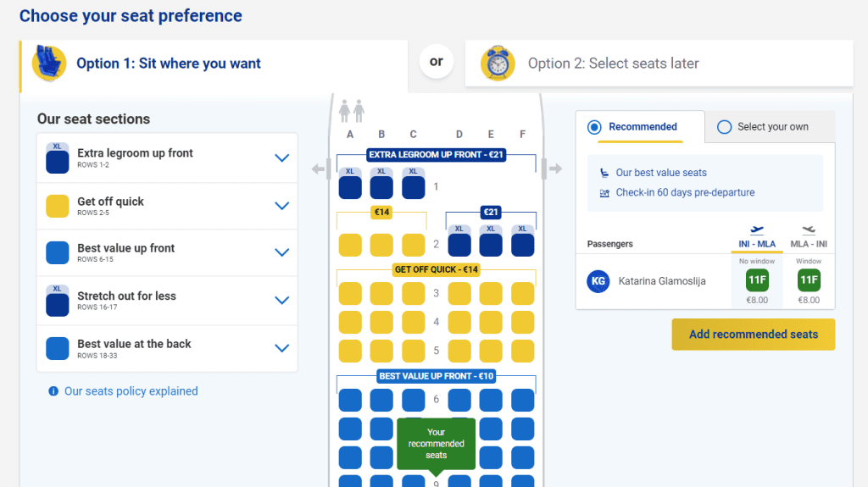
Task: Select the 'Select your own' radio option
Action: click(724, 127)
